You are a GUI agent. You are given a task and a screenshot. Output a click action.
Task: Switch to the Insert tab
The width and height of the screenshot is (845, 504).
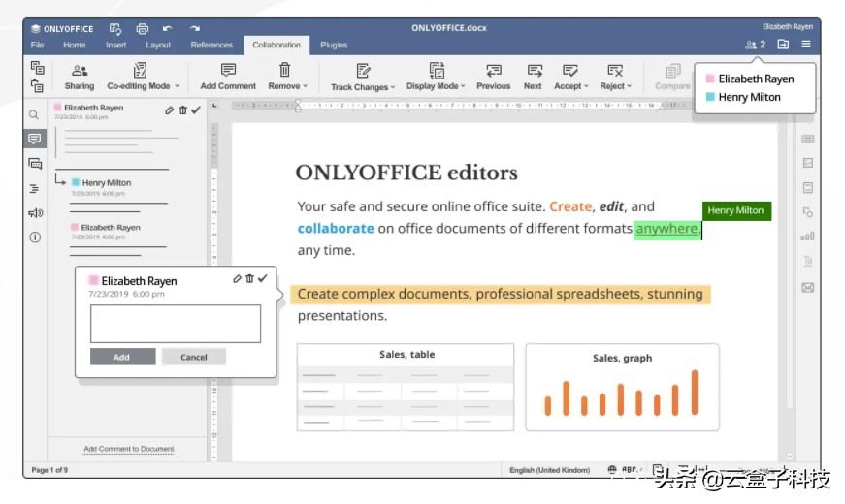115,45
